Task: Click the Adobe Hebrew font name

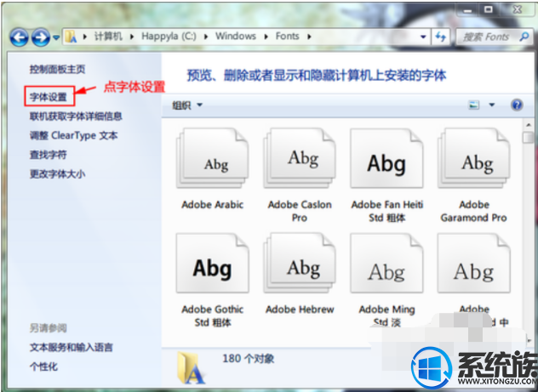Action: 300,310
